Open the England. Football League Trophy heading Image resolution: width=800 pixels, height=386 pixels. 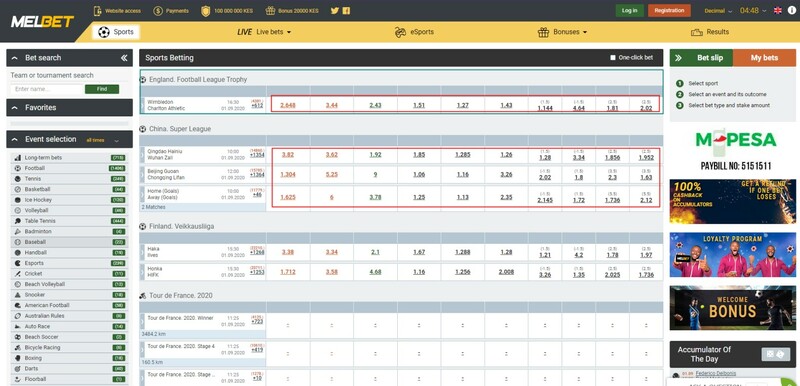[198, 80]
